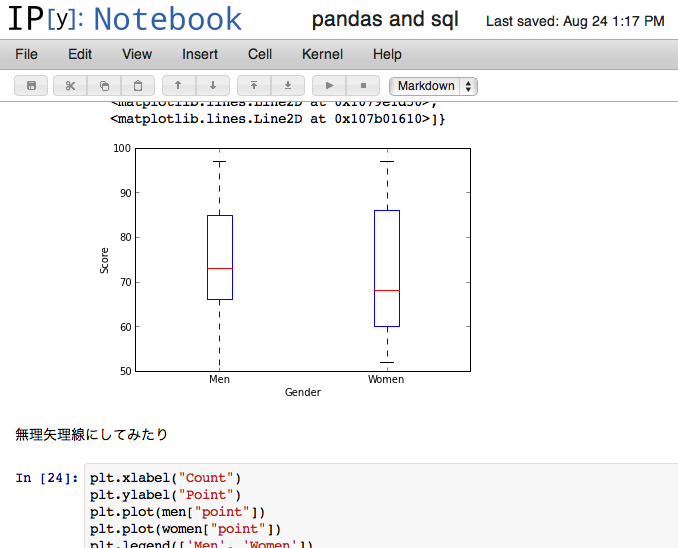Run the current cell
The width and height of the screenshot is (678, 548).
click(329, 86)
